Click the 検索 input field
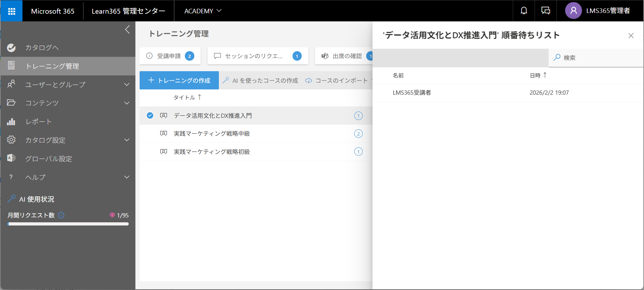 coord(596,58)
